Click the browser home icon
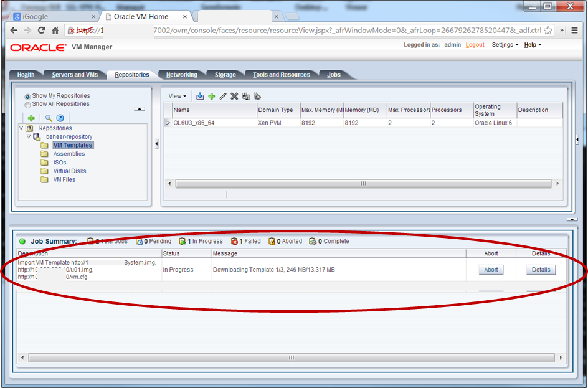Image resolution: width=588 pixels, height=388 pixels. [55, 31]
